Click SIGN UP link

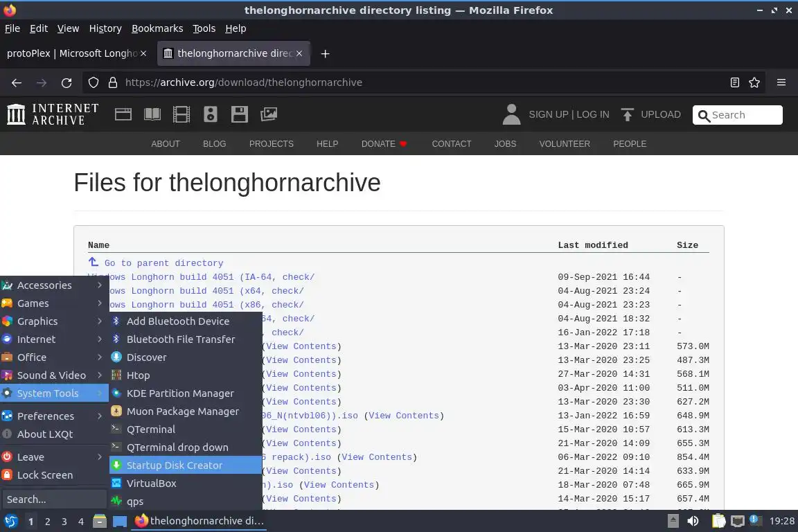[x=549, y=114]
